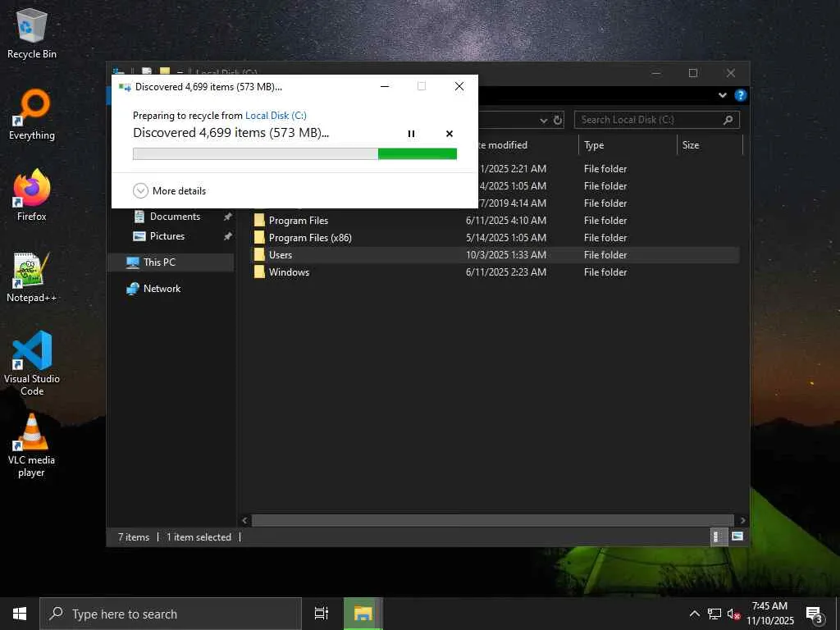Click the 6/11/2025 4:10 AM date cell
The width and height of the screenshot is (840, 630).
point(505,220)
